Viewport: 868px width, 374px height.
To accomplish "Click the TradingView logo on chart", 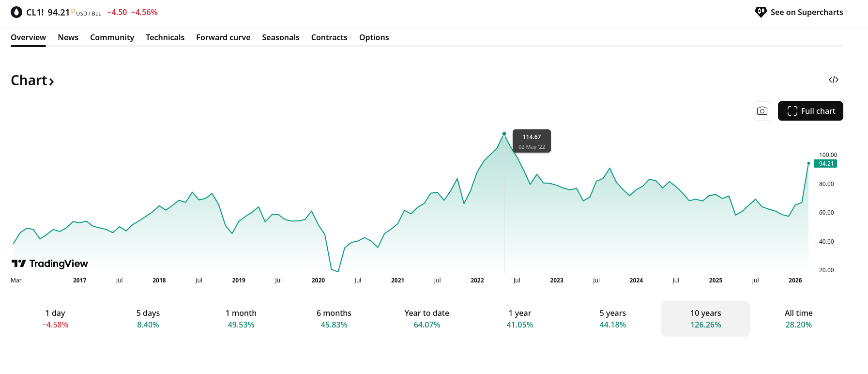I will [50, 264].
